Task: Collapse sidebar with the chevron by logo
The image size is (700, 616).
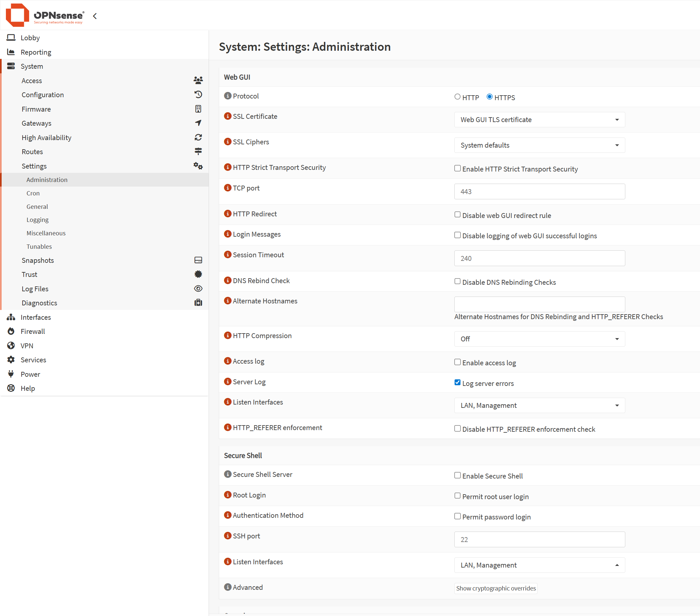Action: [95, 16]
